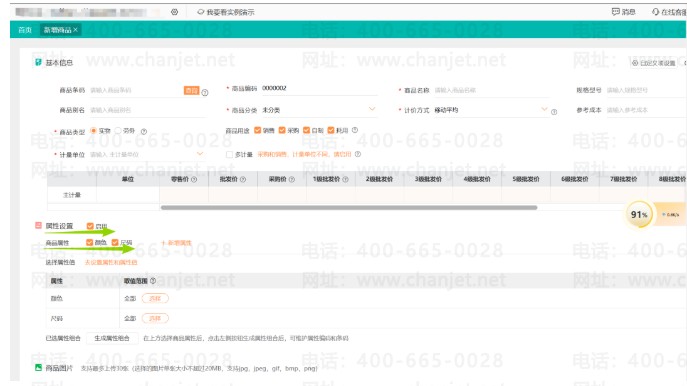The height and width of the screenshot is (386, 687).
Task: Enable the 多计量 checkbox
Action: 229,154
